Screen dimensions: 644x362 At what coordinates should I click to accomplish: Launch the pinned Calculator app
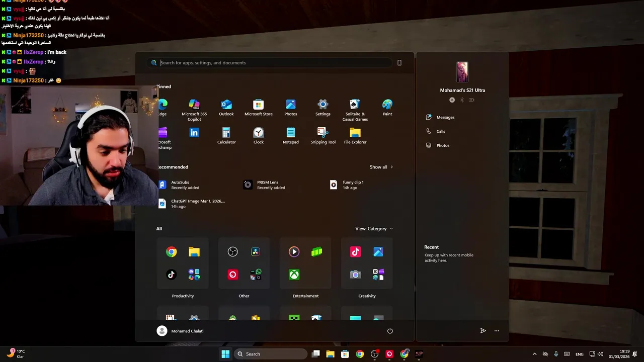pyautogui.click(x=226, y=136)
